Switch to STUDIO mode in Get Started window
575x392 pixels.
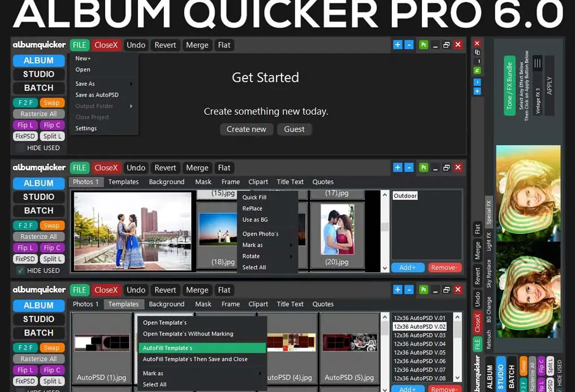tap(39, 75)
